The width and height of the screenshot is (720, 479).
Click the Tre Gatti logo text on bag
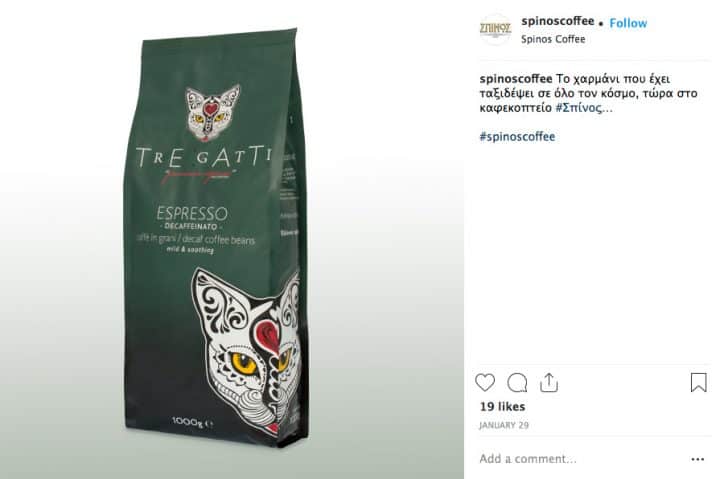pos(204,157)
